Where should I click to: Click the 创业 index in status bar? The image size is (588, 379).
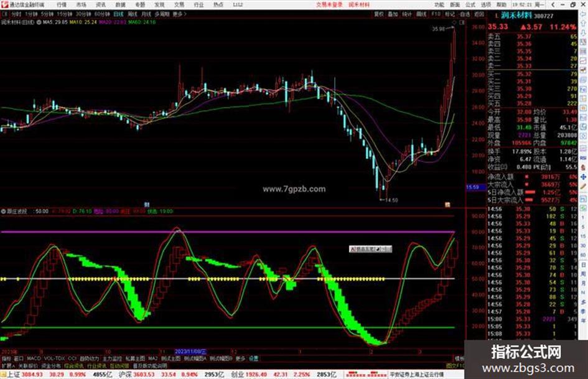(x=237, y=375)
